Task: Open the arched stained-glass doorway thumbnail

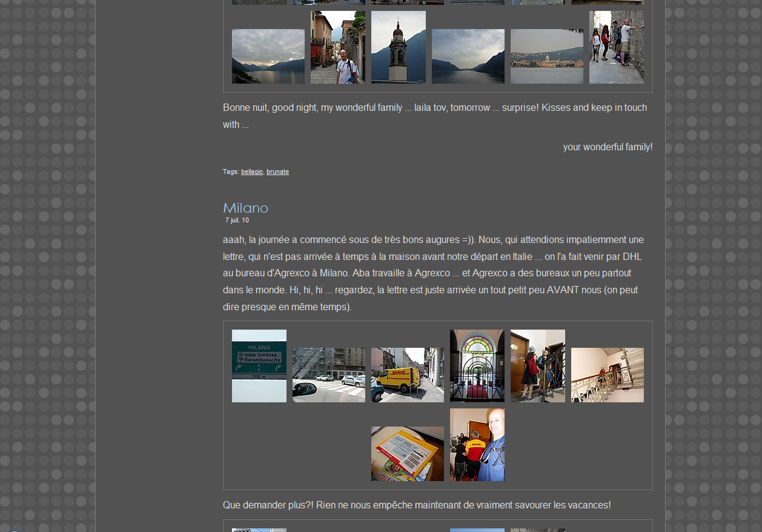Action: click(x=477, y=366)
